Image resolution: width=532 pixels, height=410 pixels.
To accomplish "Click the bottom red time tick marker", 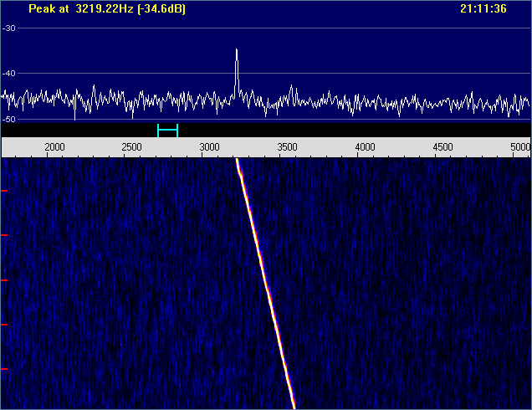I will (4, 369).
